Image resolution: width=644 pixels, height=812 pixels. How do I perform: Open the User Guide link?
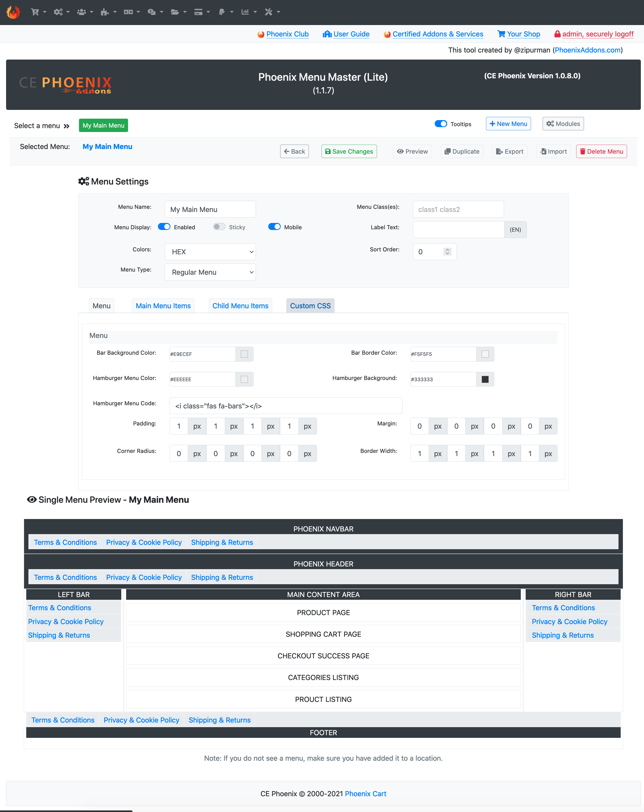[351, 34]
